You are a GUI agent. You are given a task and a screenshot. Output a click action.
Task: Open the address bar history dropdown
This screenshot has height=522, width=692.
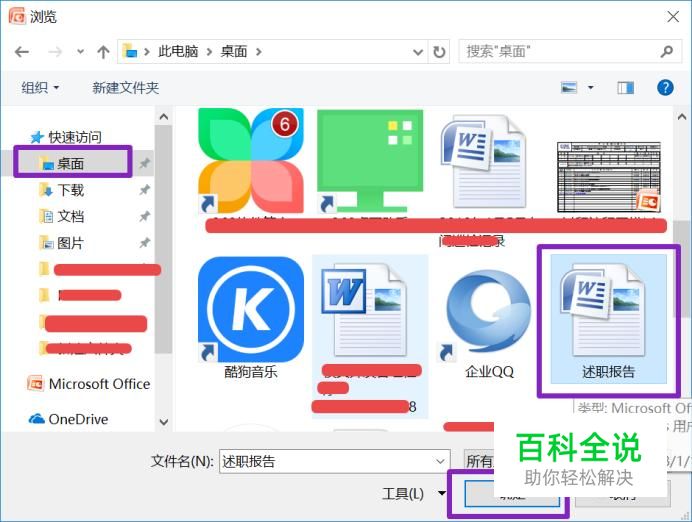click(417, 52)
